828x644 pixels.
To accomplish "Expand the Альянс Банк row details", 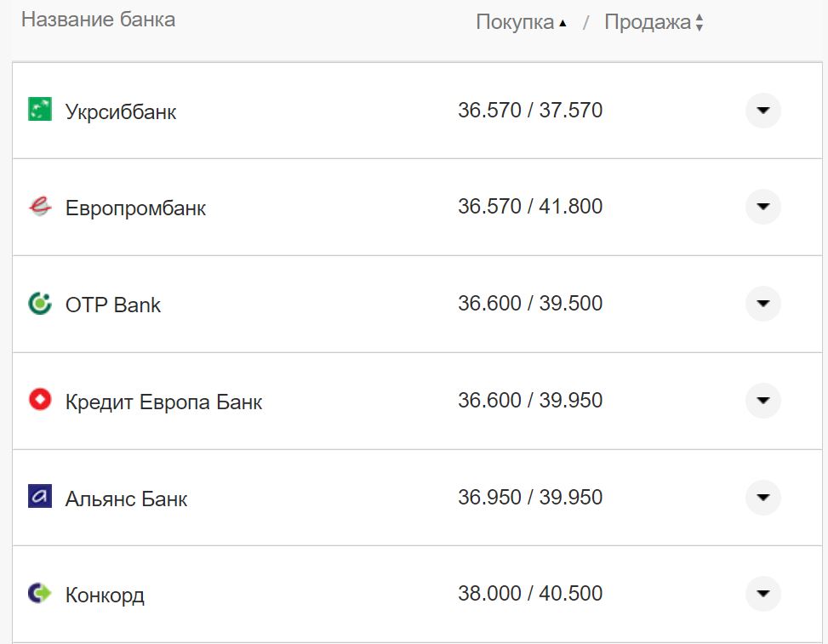I will coord(762,498).
